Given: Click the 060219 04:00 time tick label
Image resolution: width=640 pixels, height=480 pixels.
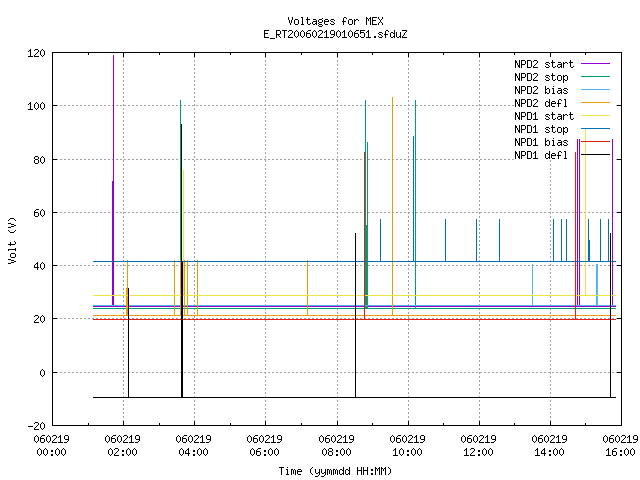Looking at the screenshot, I should 193,446.
